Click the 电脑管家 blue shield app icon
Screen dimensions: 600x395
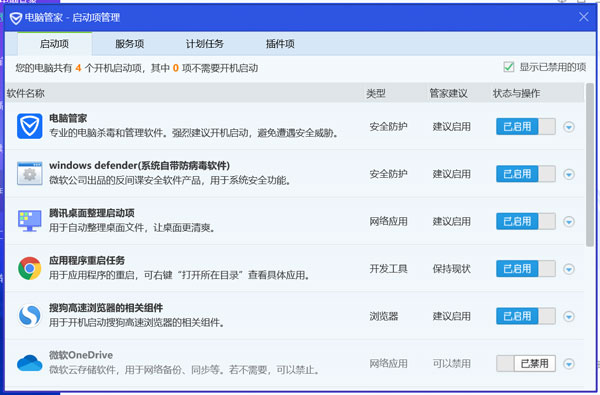tap(29, 126)
